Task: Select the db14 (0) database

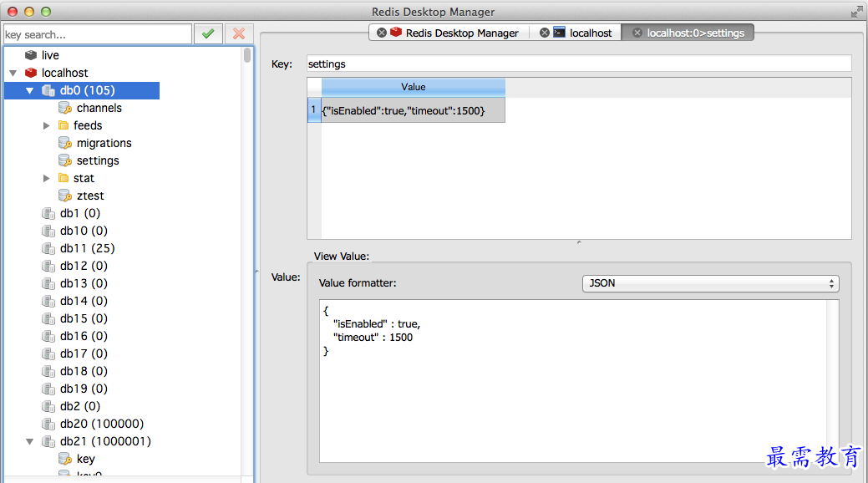Action: [x=84, y=301]
